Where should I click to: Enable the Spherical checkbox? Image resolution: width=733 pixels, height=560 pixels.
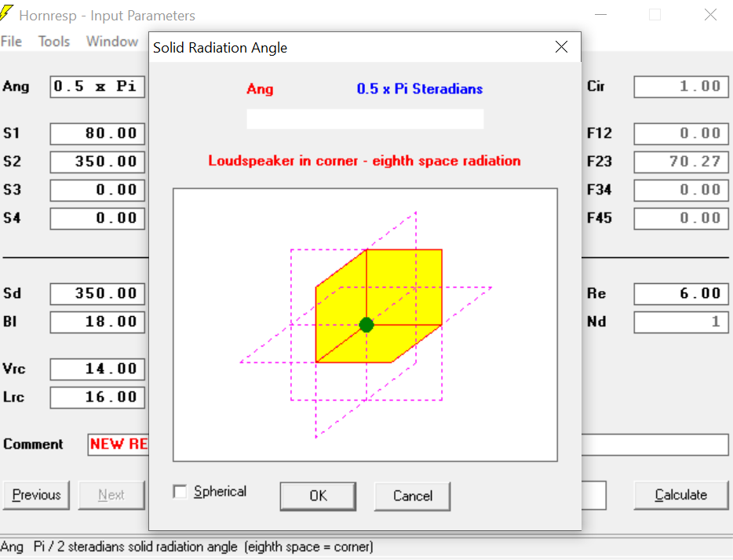click(180, 491)
